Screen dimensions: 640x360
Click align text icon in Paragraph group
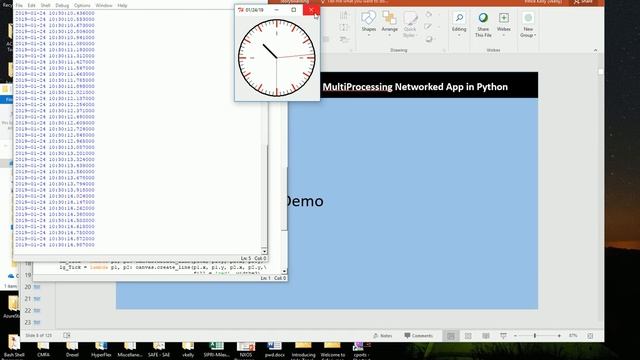344,27
